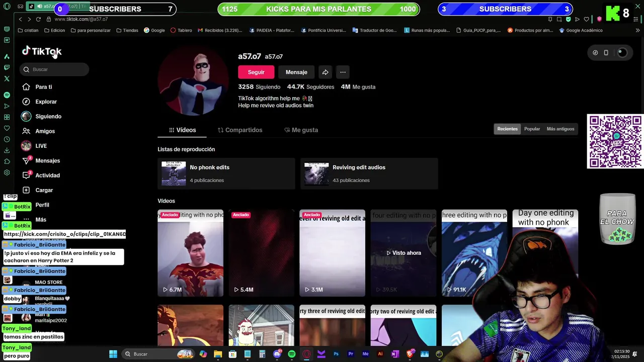
Task: Click the snapshot icon in address bar
Action: tap(559, 19)
